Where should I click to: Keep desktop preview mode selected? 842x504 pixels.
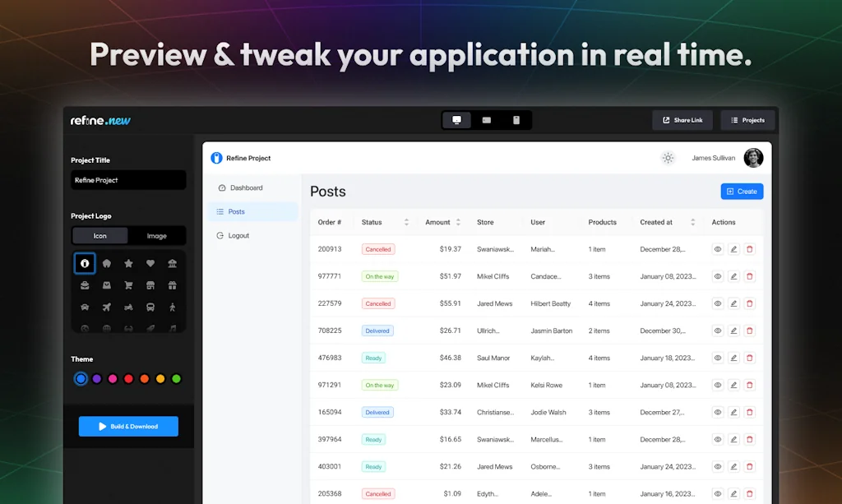pyautogui.click(x=457, y=120)
